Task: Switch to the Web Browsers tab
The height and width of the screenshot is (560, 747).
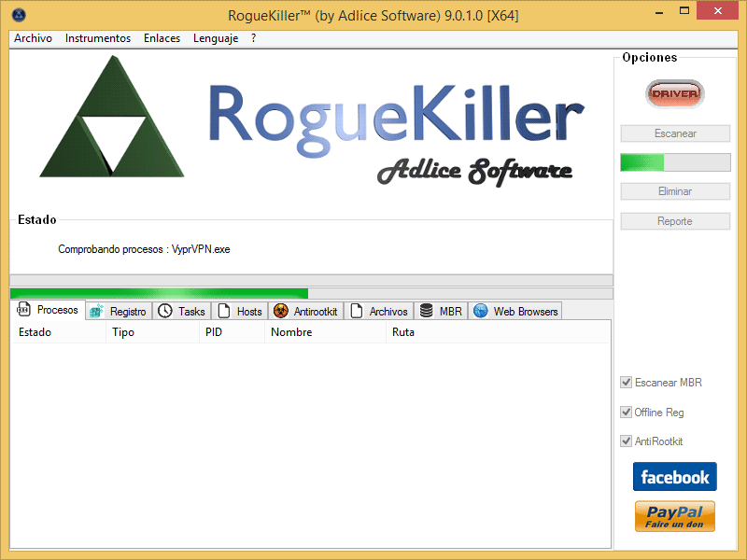Action: click(x=515, y=312)
